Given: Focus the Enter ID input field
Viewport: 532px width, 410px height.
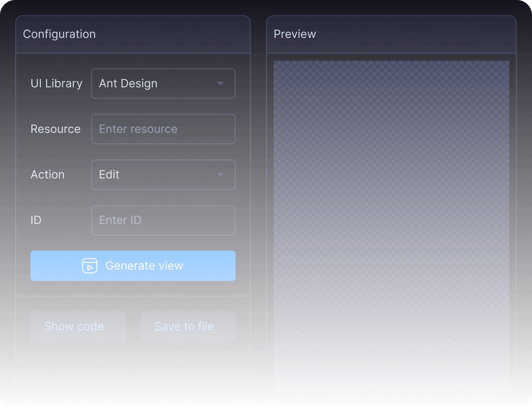Looking at the screenshot, I should pyautogui.click(x=163, y=220).
